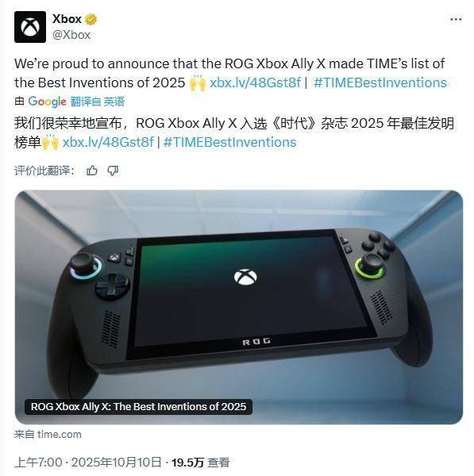The height and width of the screenshot is (476, 474).
Task: Open the Xbox profile avatar
Action: [30, 27]
